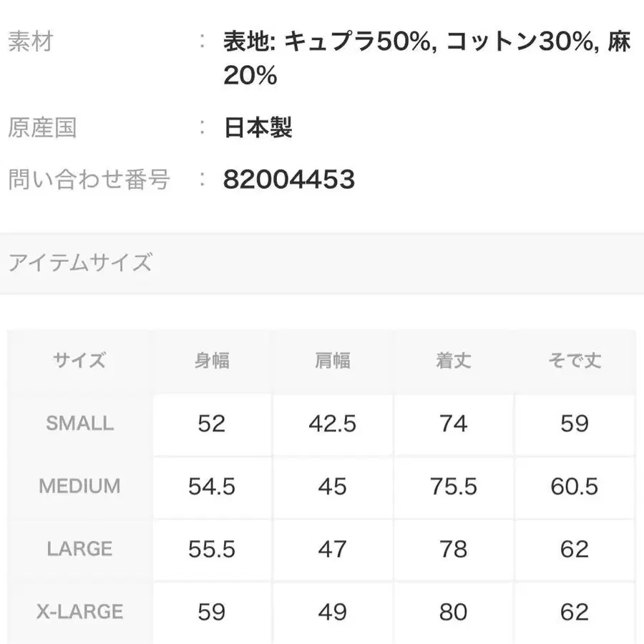Screen dimensions: 644x644
Task: Select the MEDIUM size row label
Action: [x=79, y=487]
